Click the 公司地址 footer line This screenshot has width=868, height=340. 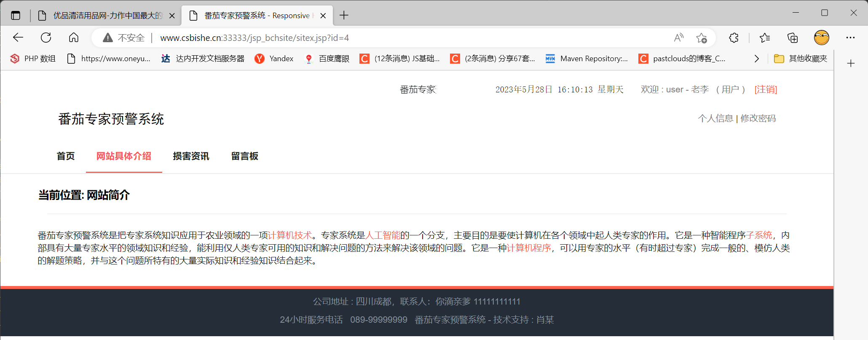417,302
